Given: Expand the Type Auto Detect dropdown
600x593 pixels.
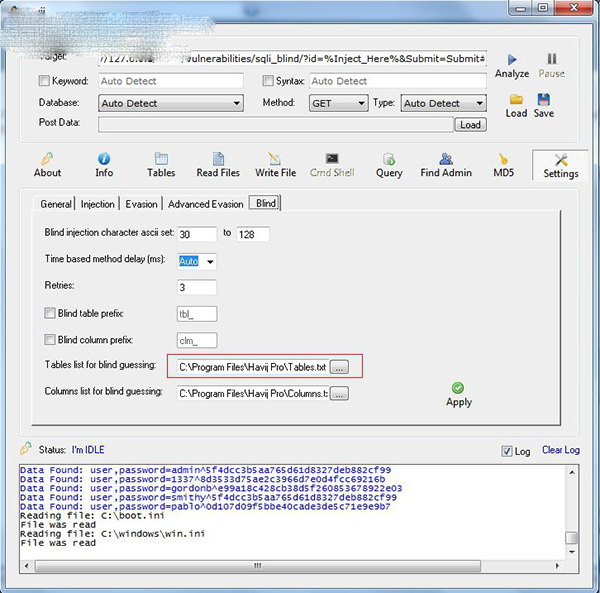Looking at the screenshot, I should (479, 103).
